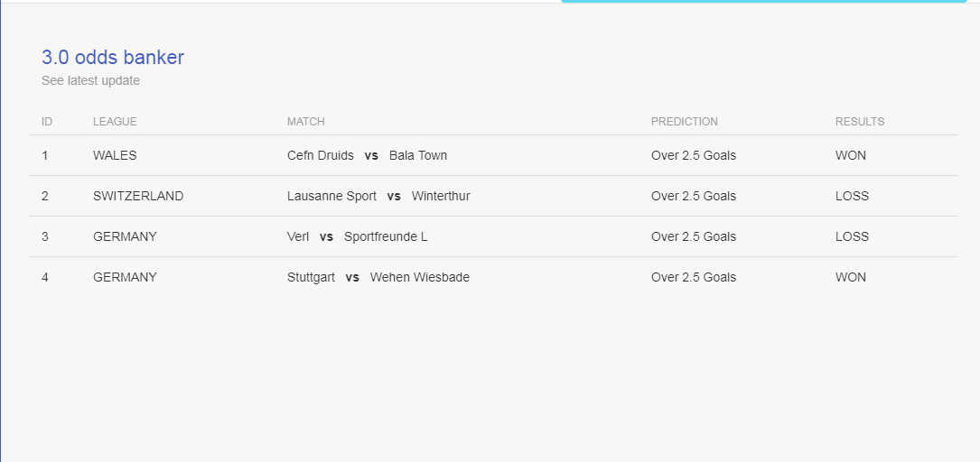Click the LEAGUE column header
980x462 pixels.
point(115,122)
